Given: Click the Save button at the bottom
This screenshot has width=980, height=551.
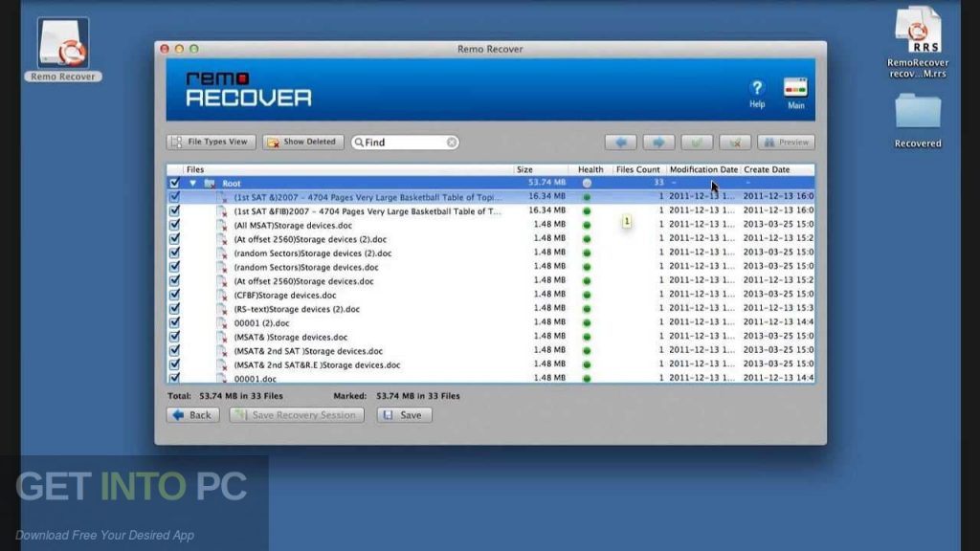Looking at the screenshot, I should click(x=404, y=414).
